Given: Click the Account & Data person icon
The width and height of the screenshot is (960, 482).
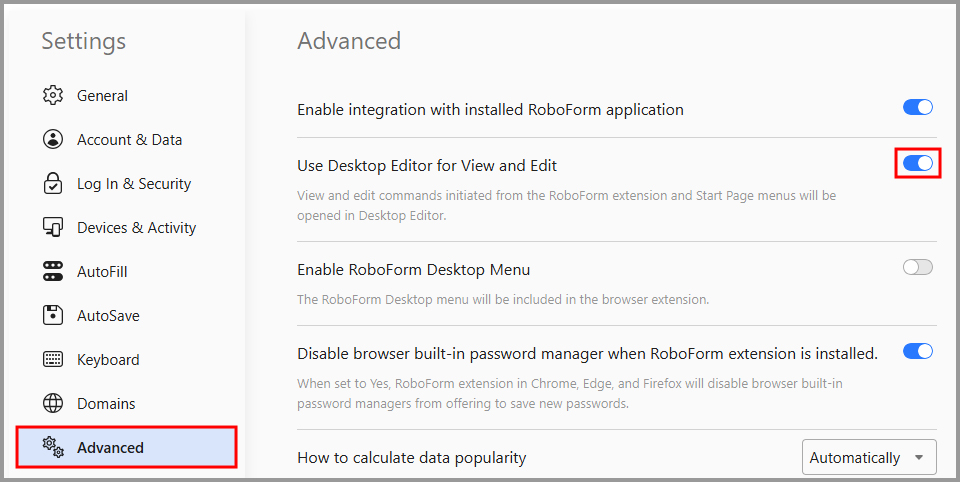Looking at the screenshot, I should pos(53,140).
